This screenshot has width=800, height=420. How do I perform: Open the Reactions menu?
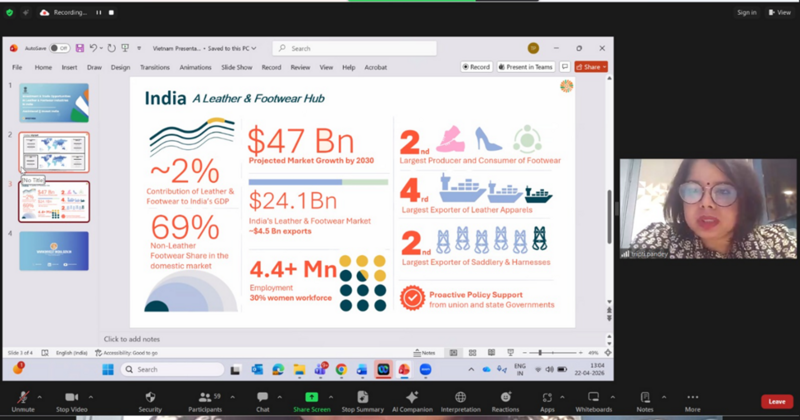(505, 397)
